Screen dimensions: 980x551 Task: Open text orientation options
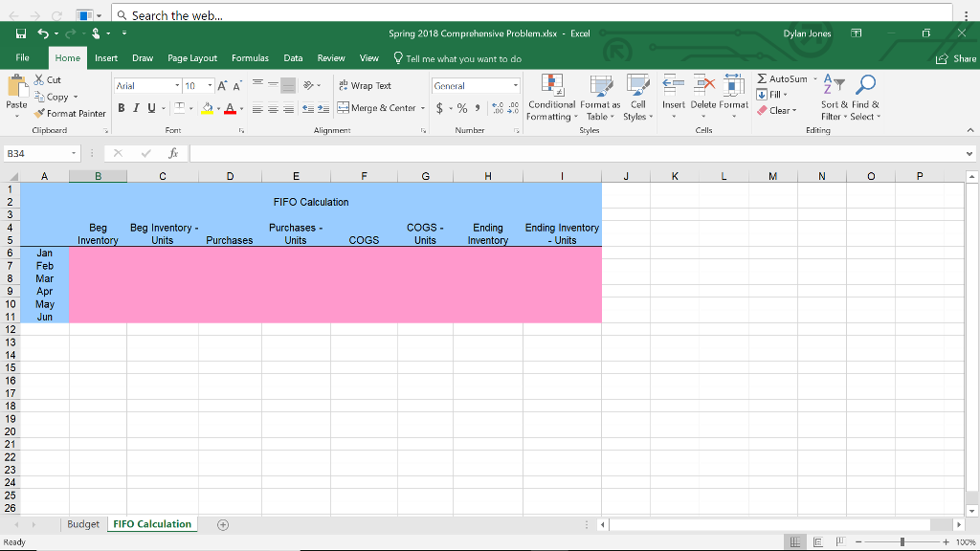click(x=311, y=85)
